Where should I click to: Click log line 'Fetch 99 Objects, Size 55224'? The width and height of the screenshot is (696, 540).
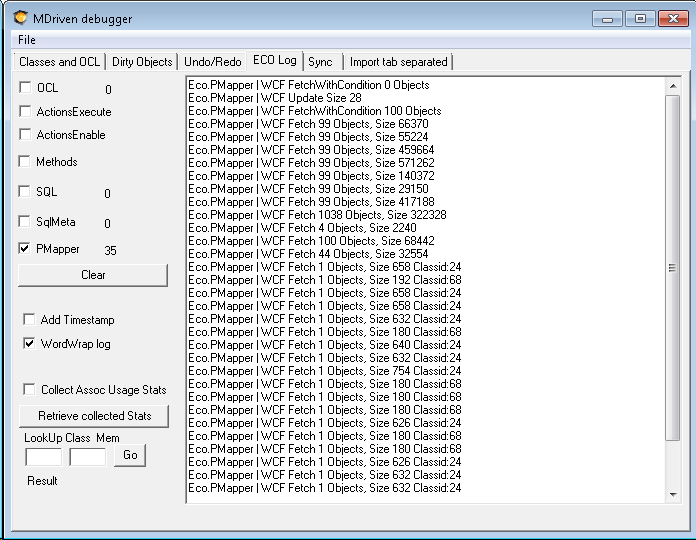308,137
